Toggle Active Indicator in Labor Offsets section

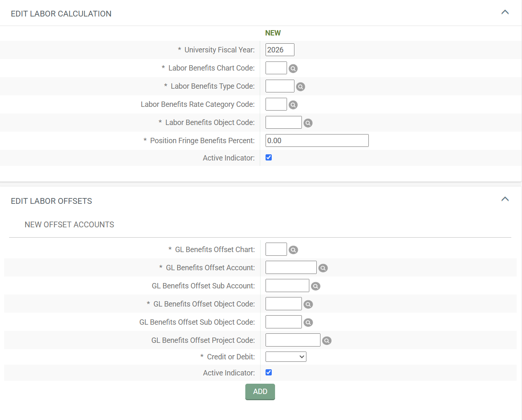(x=268, y=373)
